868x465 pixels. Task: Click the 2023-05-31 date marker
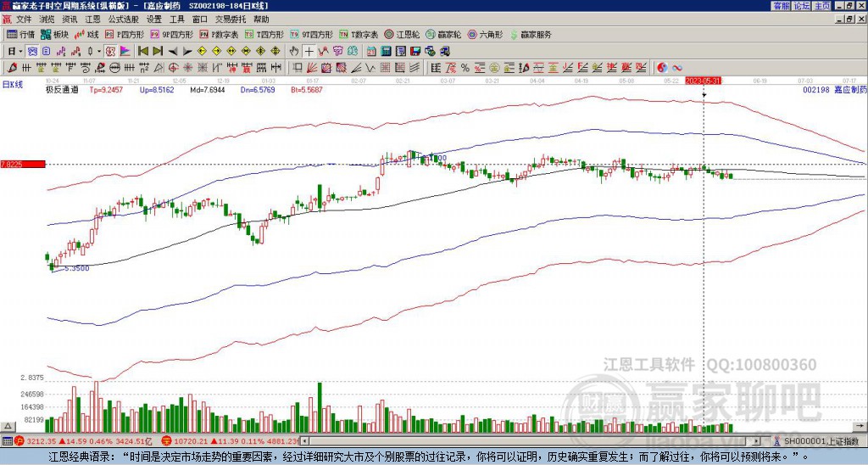coord(703,81)
